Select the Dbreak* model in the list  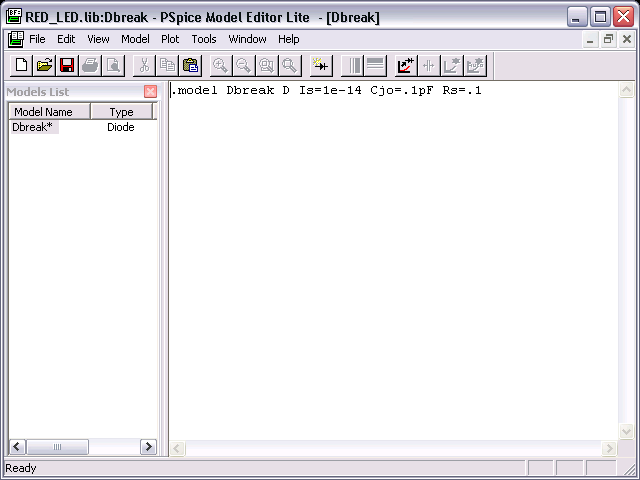coord(34,127)
